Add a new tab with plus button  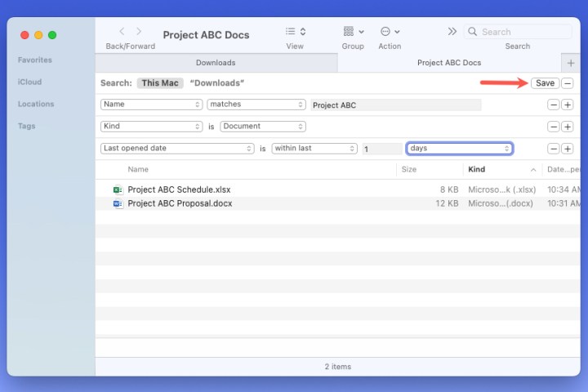click(x=571, y=63)
